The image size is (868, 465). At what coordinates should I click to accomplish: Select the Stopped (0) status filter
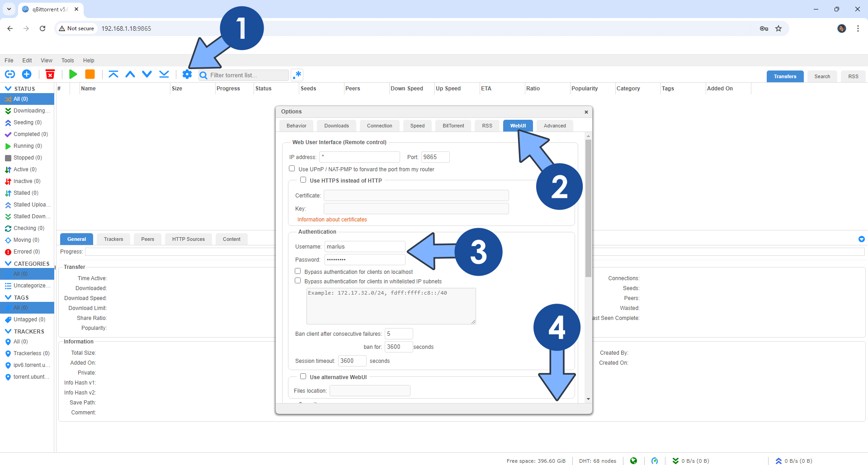click(x=27, y=158)
